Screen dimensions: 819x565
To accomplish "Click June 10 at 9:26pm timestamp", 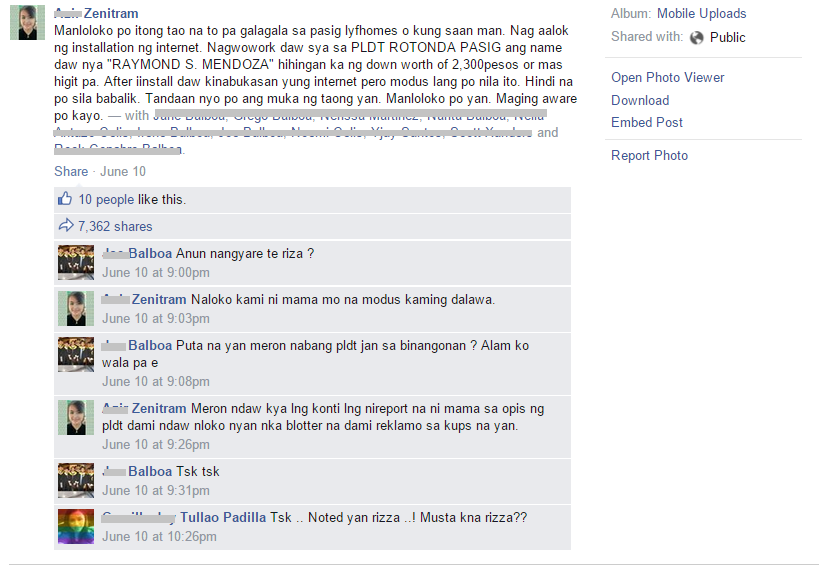I will click(156, 444).
